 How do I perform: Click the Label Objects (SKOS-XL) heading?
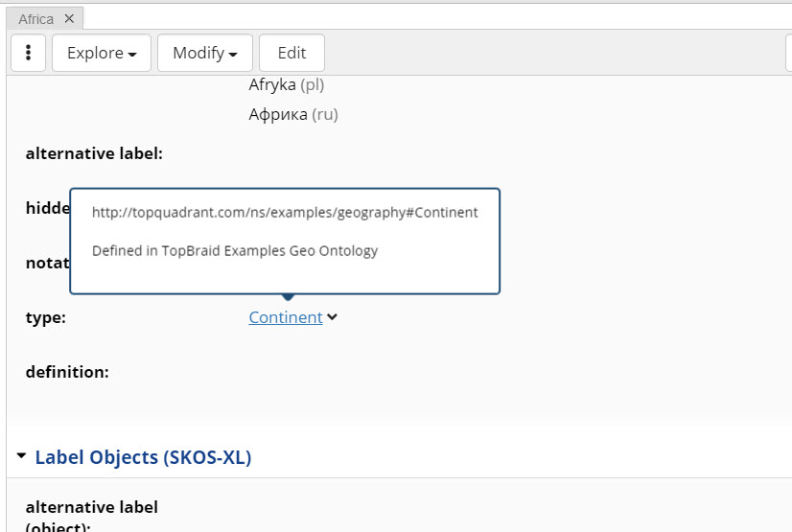(x=143, y=457)
